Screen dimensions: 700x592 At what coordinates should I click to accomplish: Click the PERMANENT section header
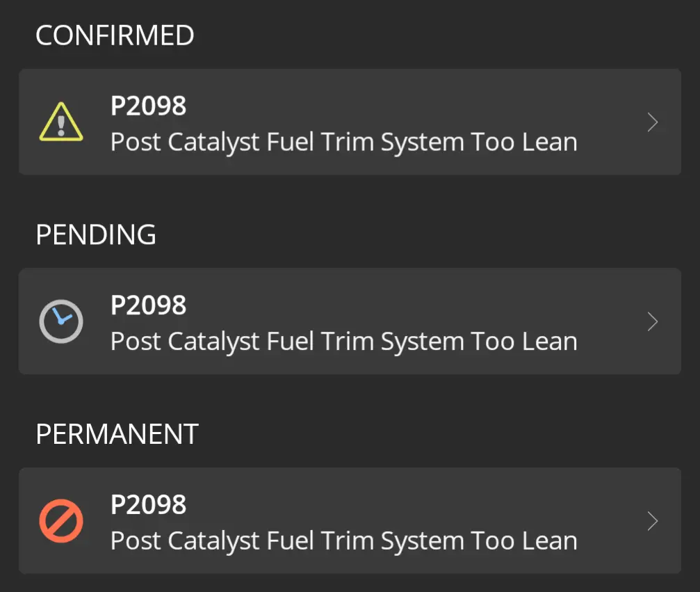117,434
